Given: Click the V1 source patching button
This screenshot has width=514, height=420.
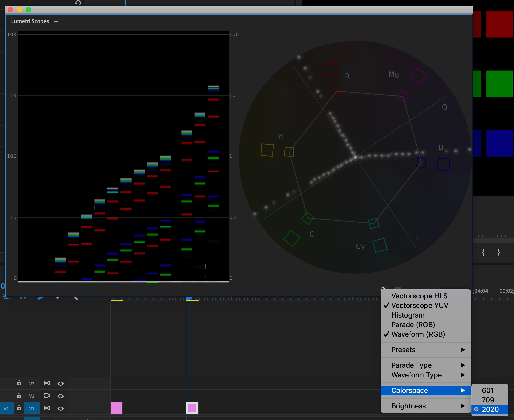Looking at the screenshot, I should [x=6, y=409].
